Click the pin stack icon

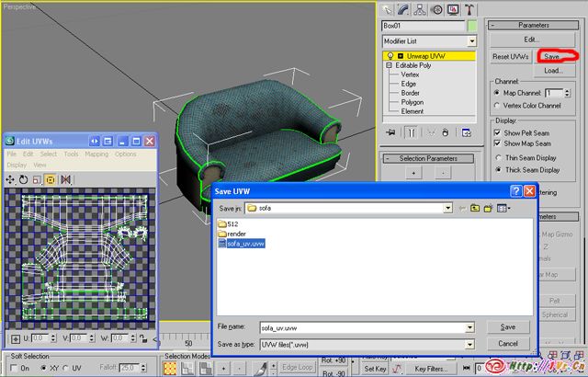390,132
